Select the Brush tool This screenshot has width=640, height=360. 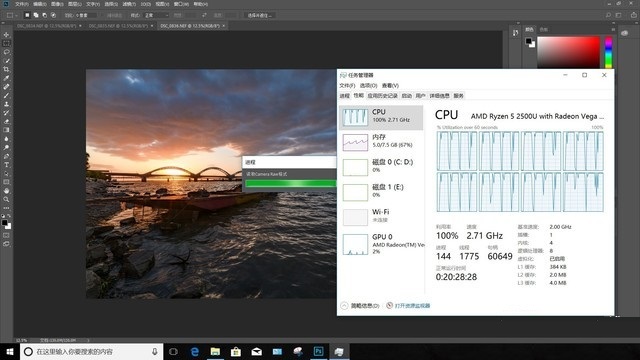(x=6, y=96)
